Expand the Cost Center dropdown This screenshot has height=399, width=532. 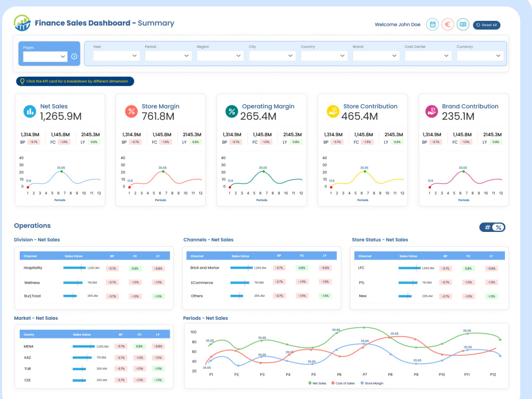428,56
